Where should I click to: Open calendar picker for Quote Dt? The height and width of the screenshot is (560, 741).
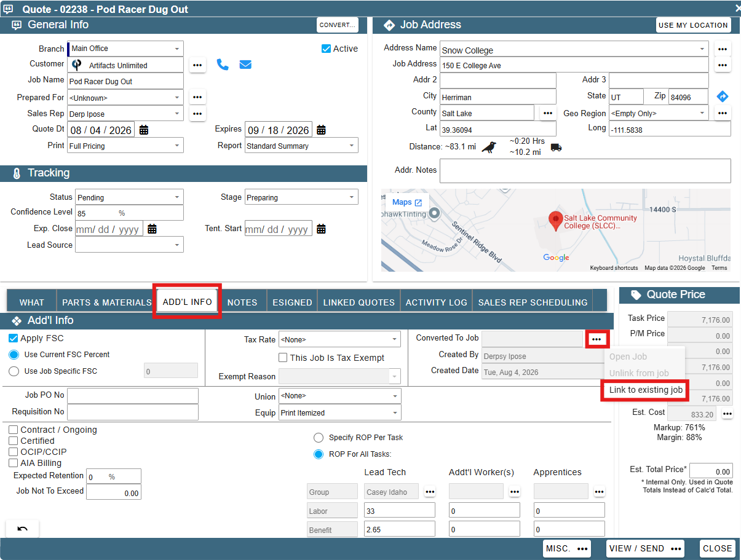[144, 130]
